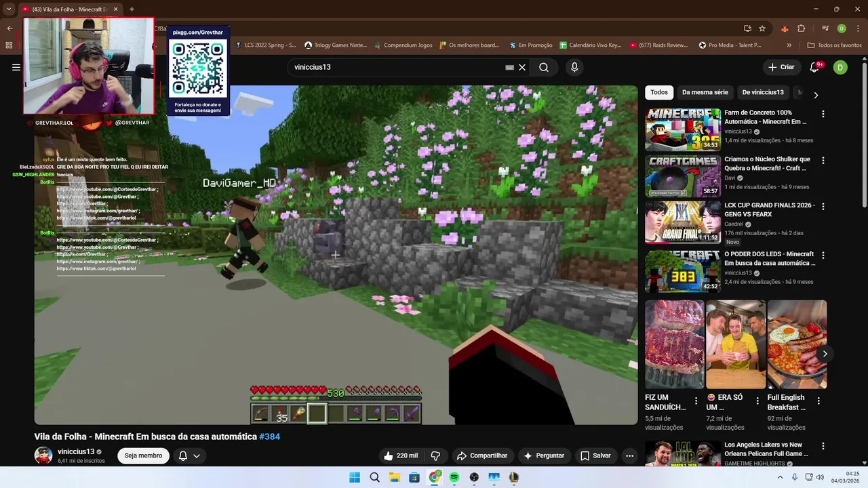Open the on-screen keyboard in search box
The image size is (868, 488).
coord(509,67)
